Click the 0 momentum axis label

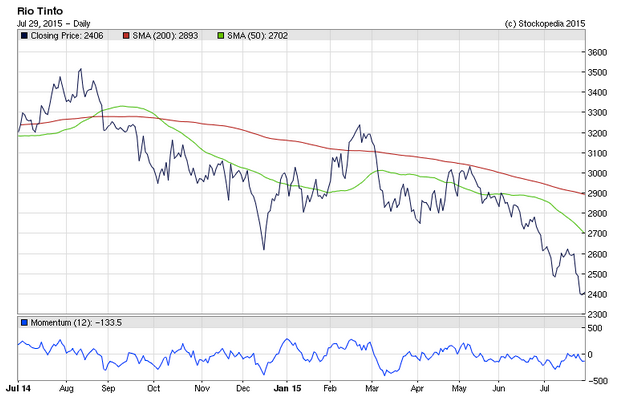[x=590, y=354]
